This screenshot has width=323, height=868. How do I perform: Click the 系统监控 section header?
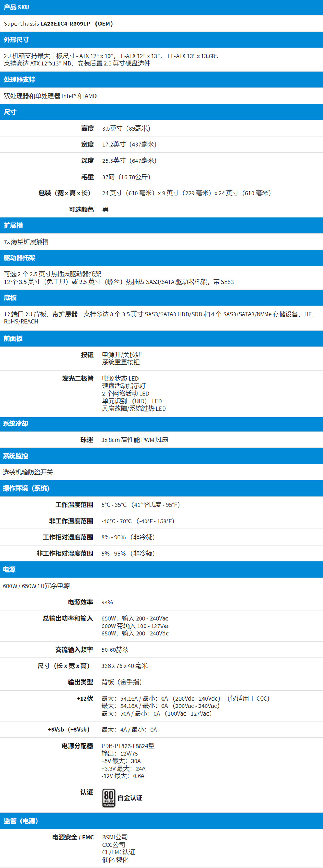(x=15, y=456)
